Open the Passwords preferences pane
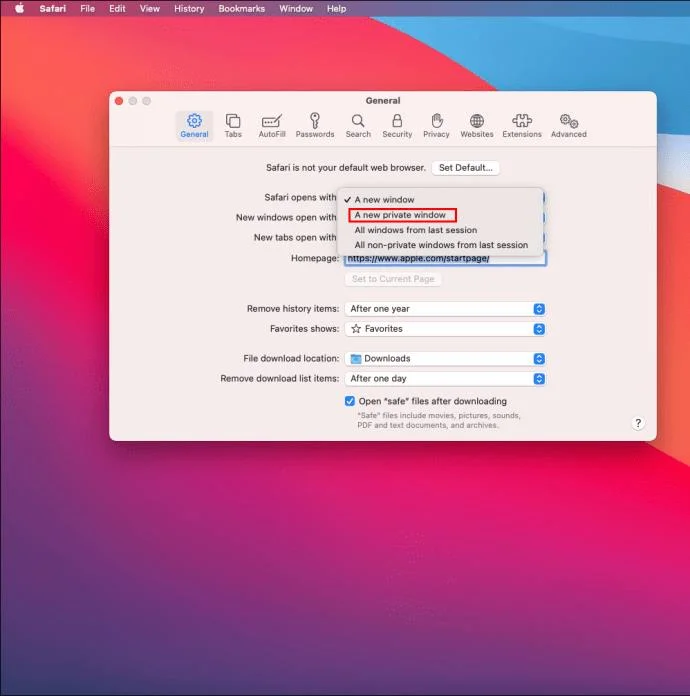 coord(315,126)
